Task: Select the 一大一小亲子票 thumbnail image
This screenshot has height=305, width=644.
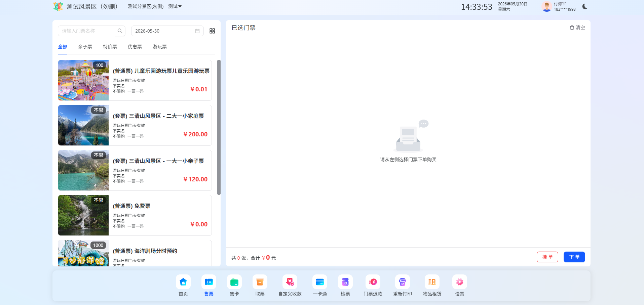Action: click(x=83, y=170)
